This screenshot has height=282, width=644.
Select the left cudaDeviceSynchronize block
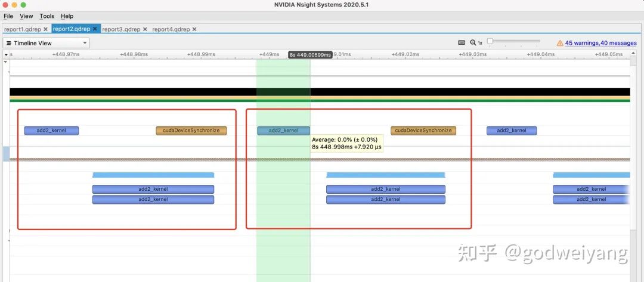pos(191,131)
